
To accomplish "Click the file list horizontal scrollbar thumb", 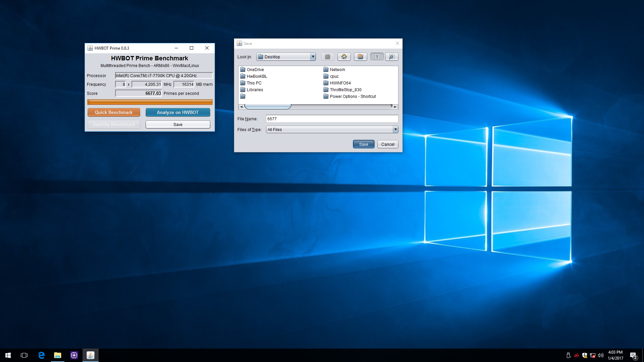I will [x=268, y=107].
